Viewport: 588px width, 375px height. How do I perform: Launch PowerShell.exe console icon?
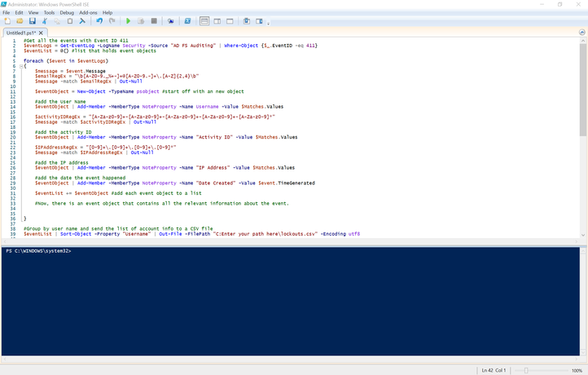pyautogui.click(x=187, y=21)
